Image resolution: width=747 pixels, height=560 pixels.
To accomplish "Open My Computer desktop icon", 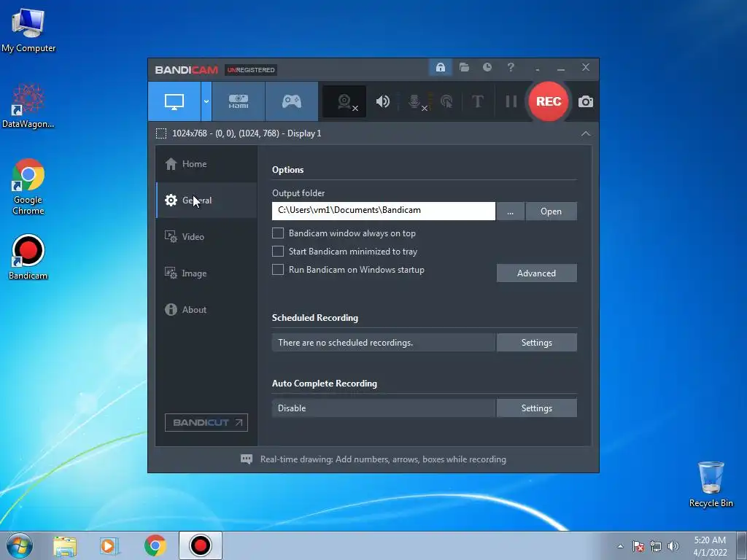I will (28, 30).
